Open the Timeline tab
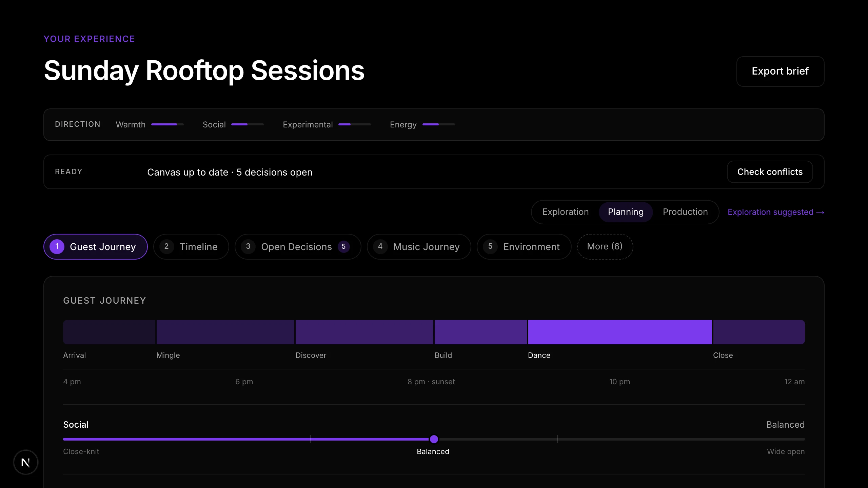The width and height of the screenshot is (868, 488). pyautogui.click(x=191, y=246)
